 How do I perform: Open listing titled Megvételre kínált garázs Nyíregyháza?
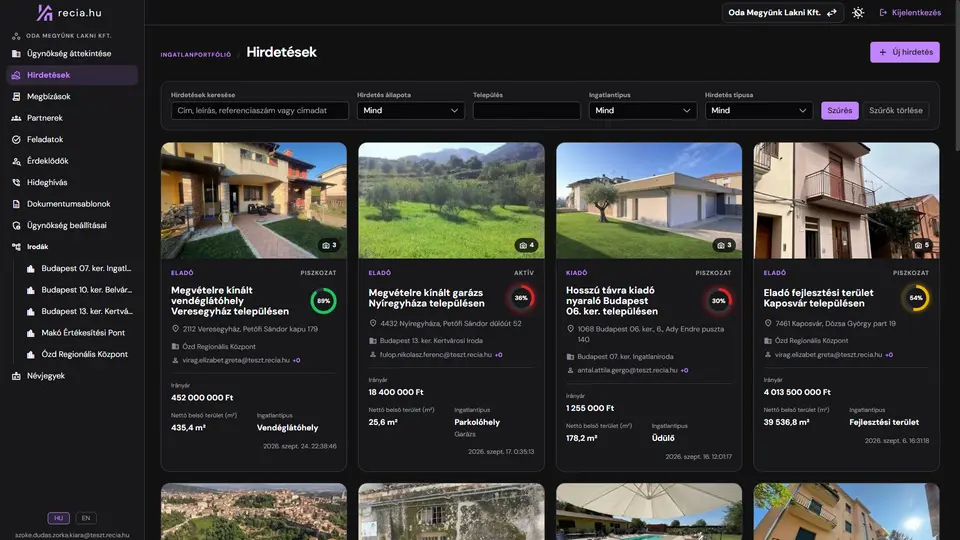coord(426,298)
